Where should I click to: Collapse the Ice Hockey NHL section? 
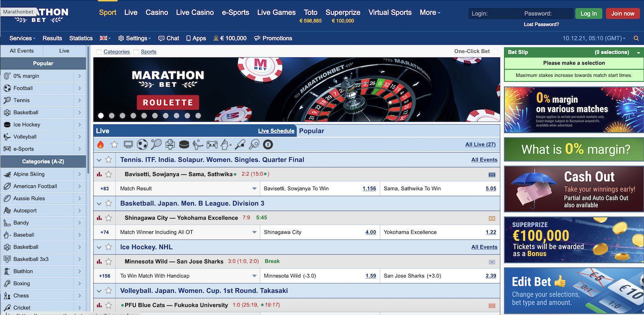(99, 247)
